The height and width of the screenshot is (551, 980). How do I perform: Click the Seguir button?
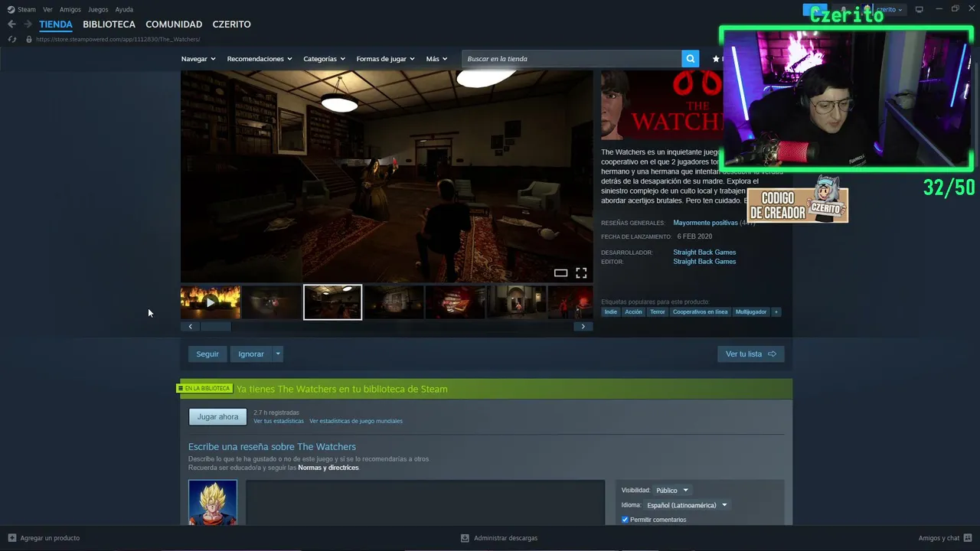[x=207, y=354]
